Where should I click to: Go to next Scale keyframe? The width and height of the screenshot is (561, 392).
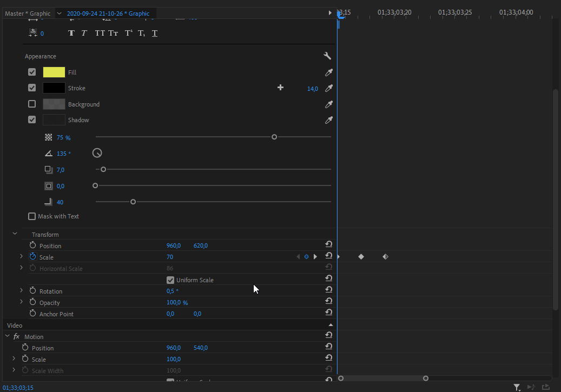point(315,257)
